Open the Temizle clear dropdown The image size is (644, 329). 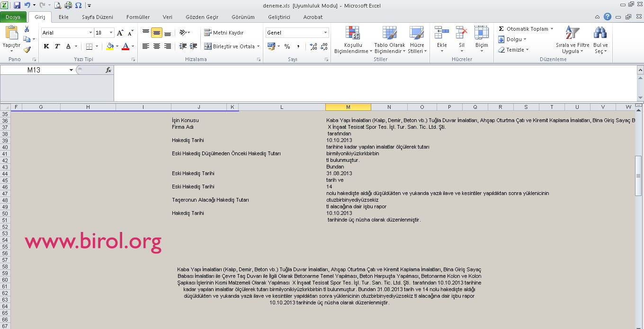tap(513, 50)
